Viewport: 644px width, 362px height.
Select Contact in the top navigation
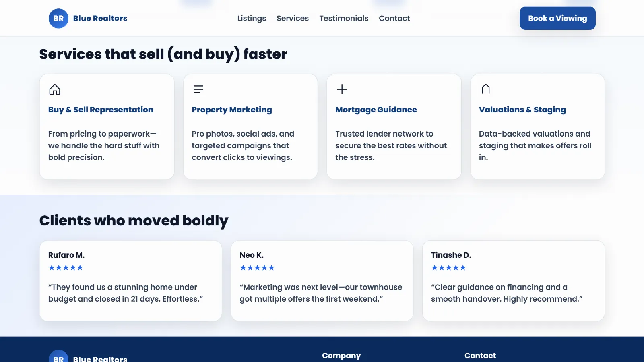tap(394, 19)
